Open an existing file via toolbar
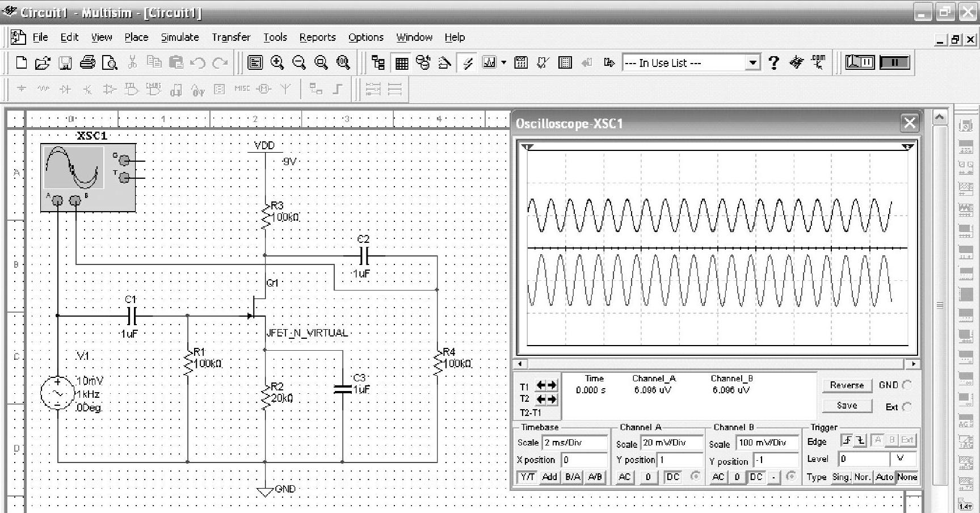 (x=43, y=62)
